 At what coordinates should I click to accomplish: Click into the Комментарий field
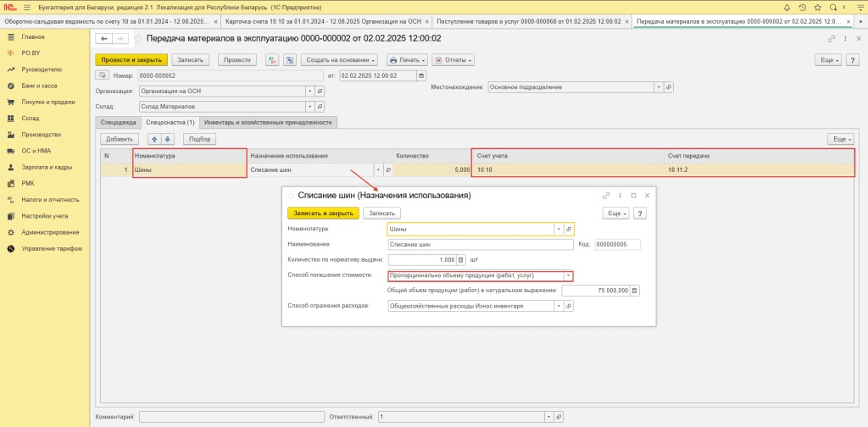tap(231, 417)
